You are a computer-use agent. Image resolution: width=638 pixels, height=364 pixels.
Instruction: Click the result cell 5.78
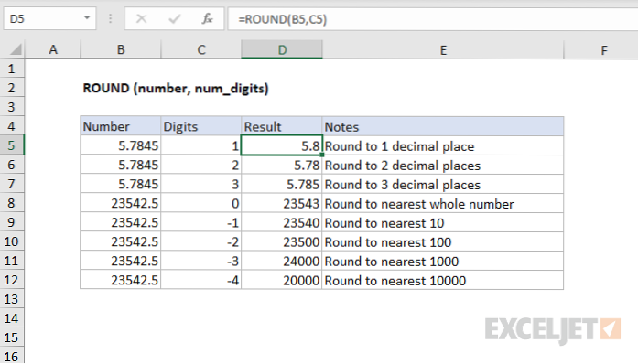[x=282, y=165]
